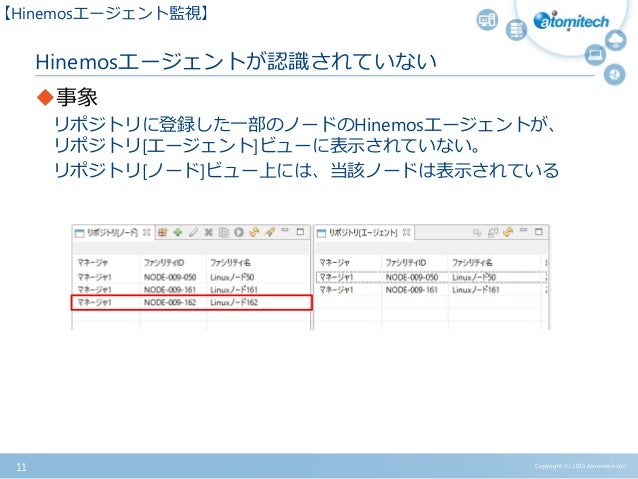
Task: Select NODE-009-161 in the agent view
Action: pyautogui.click(x=412, y=290)
